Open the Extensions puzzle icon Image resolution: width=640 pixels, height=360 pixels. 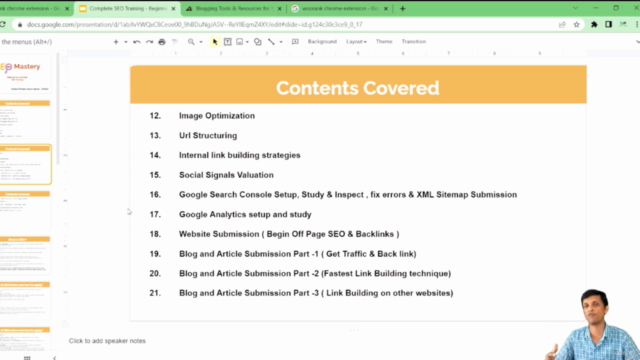click(x=594, y=24)
